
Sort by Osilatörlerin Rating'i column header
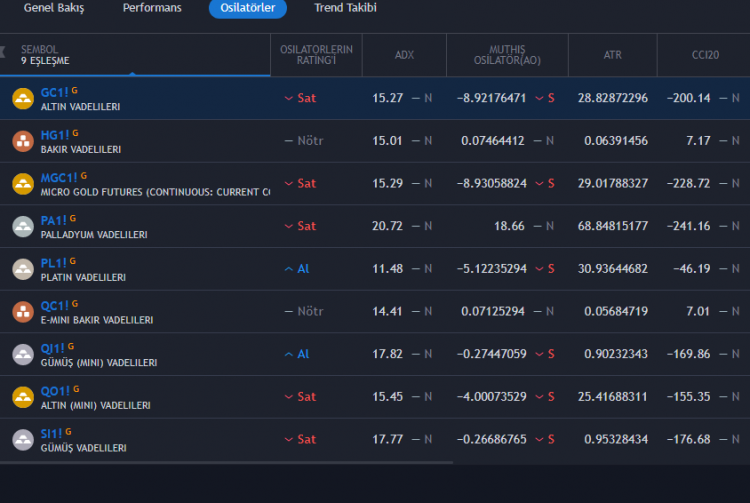tap(316, 55)
